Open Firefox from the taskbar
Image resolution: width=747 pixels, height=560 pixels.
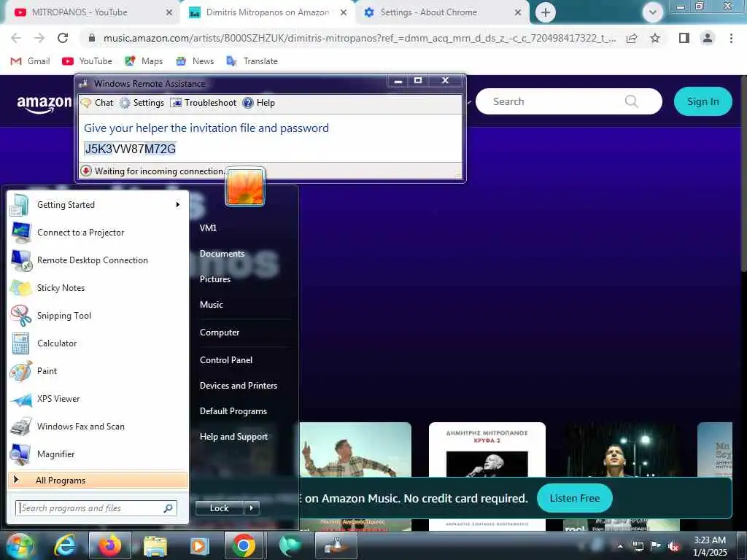tap(109, 545)
